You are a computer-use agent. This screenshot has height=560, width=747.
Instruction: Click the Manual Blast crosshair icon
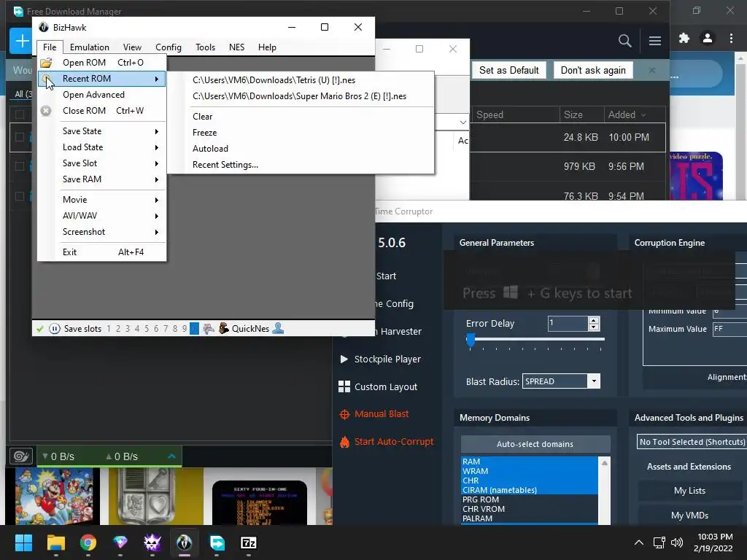[344, 414]
